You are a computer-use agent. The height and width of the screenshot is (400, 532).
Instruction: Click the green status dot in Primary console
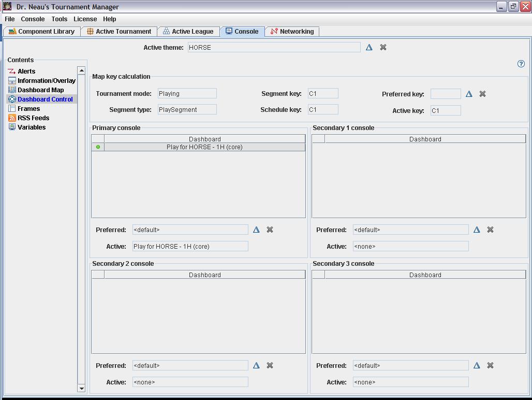(x=98, y=147)
